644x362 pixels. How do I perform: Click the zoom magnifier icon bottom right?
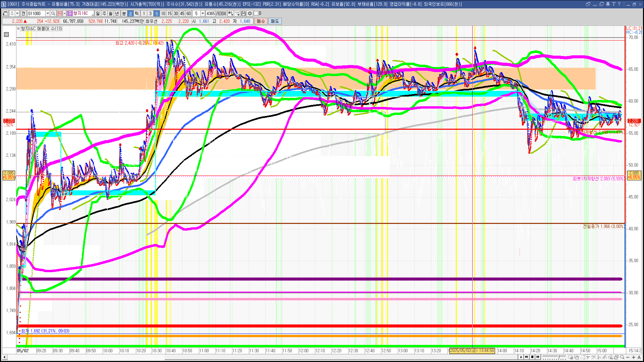point(622,357)
